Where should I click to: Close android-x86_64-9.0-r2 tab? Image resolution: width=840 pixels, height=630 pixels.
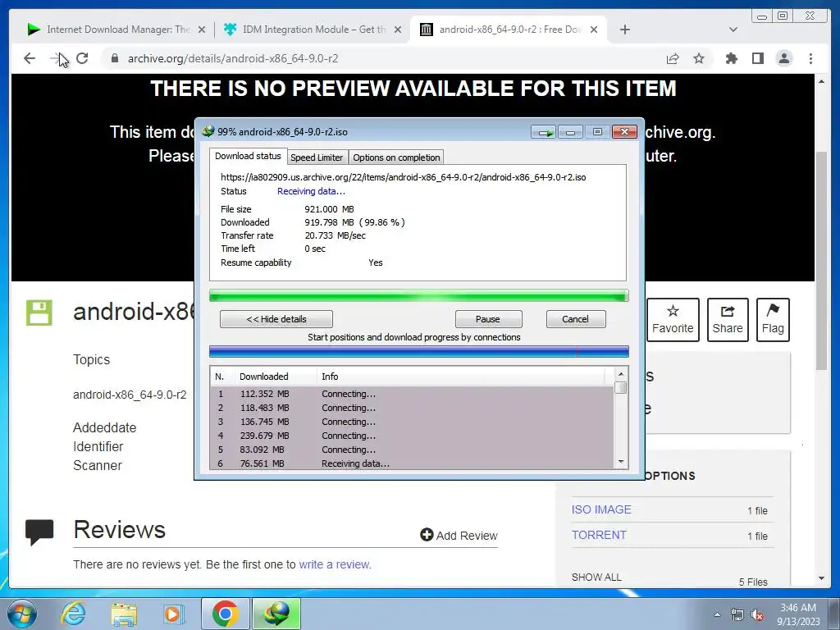click(594, 30)
